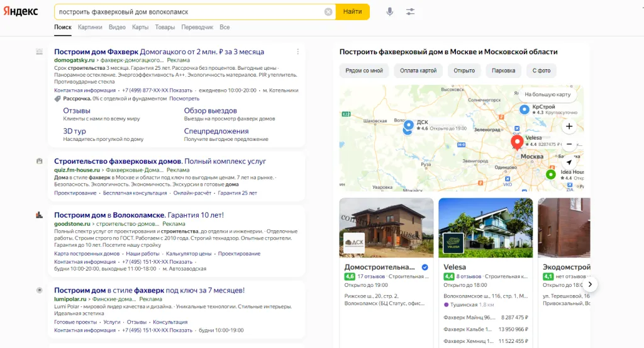Switch to the Видео tab
The width and height of the screenshot is (644, 348).
coord(117,27)
